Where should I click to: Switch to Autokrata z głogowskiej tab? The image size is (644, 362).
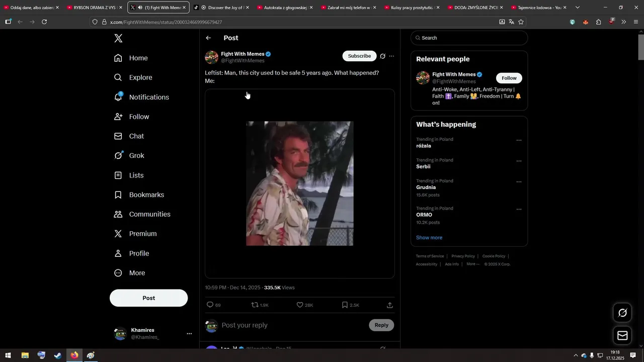coord(285,8)
